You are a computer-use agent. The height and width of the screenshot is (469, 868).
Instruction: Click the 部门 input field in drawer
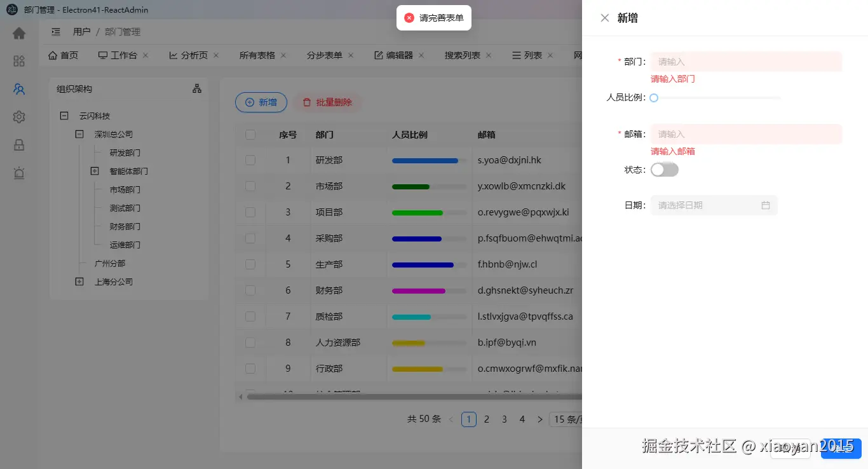click(747, 62)
